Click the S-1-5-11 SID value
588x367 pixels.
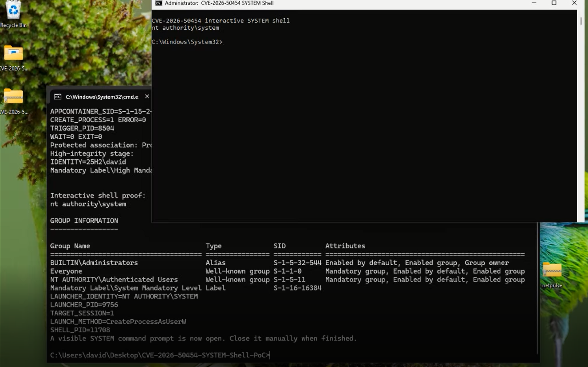(x=289, y=280)
